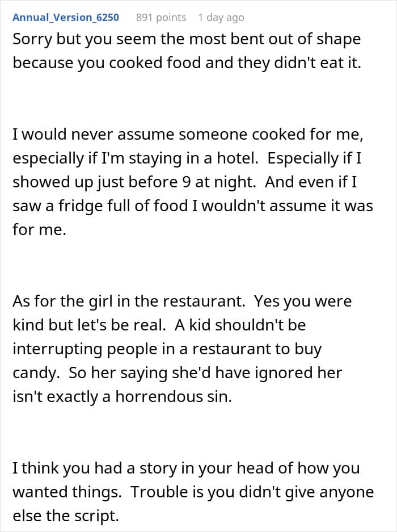Click the line starting "saw a fridge full of food"
Image resolution: width=397 pixels, height=532 pixels.
coord(193,206)
